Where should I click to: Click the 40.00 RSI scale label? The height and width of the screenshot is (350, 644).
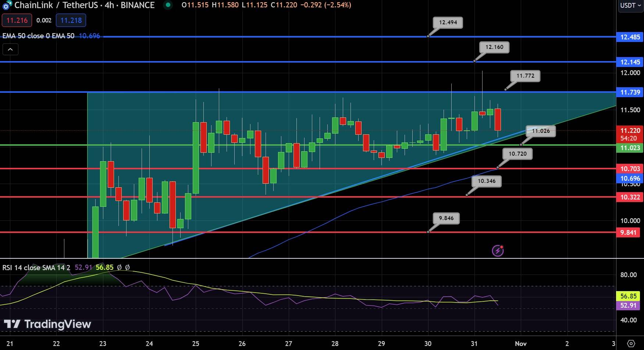point(628,320)
